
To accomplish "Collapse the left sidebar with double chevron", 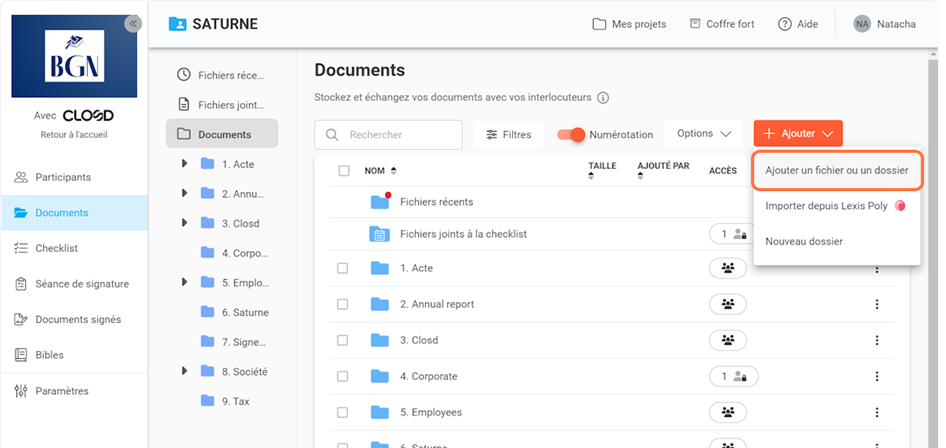I will point(133,24).
